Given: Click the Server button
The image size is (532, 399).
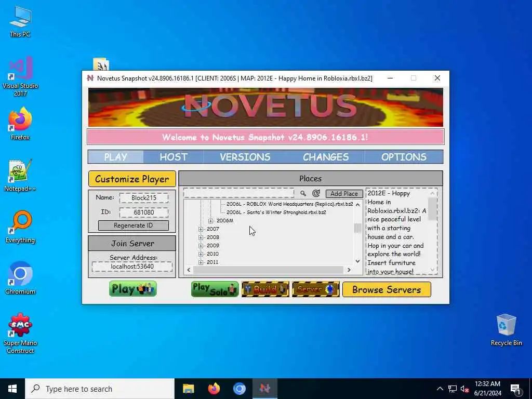Looking at the screenshot, I should [315, 289].
